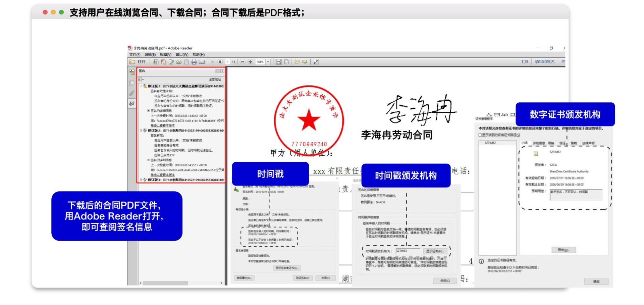Open the 窗口(W) menu
This screenshot has height=305, width=644.
(x=182, y=55)
